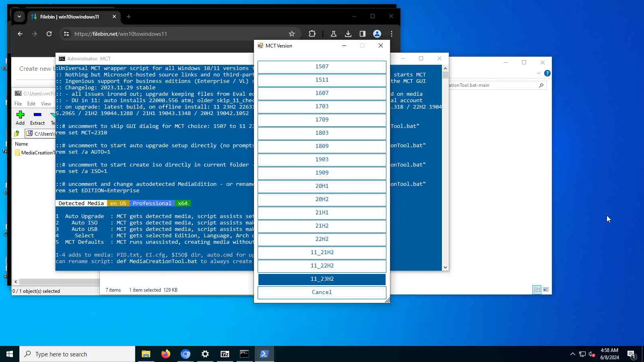The height and width of the screenshot is (362, 644).
Task: Pick the 21H2 version button
Action: (322, 226)
